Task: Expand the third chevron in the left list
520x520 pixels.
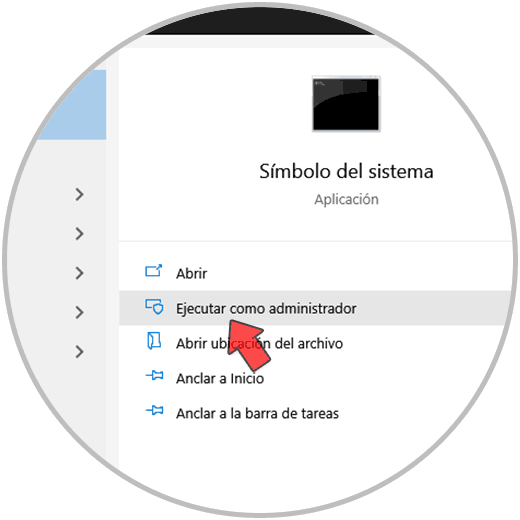Action: tap(79, 273)
